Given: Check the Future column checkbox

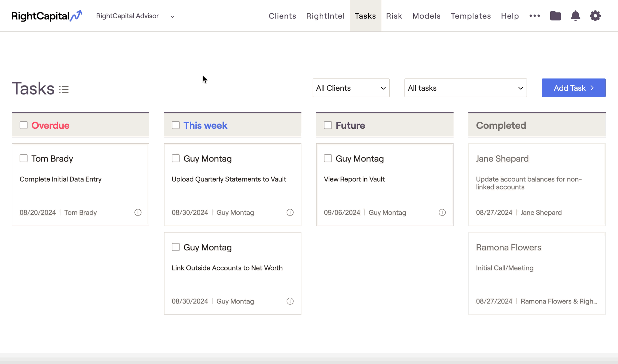Looking at the screenshot, I should coord(328,125).
